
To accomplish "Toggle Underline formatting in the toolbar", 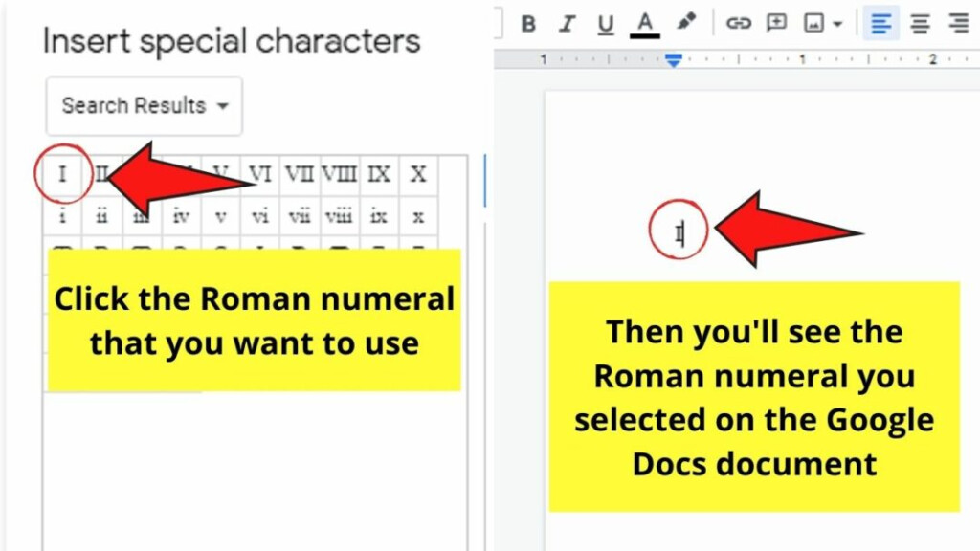I will [x=605, y=24].
